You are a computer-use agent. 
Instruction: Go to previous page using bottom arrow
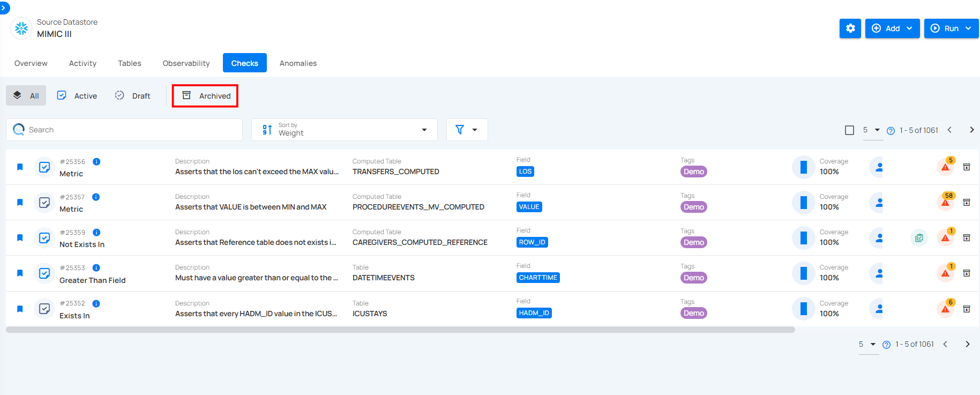point(945,344)
